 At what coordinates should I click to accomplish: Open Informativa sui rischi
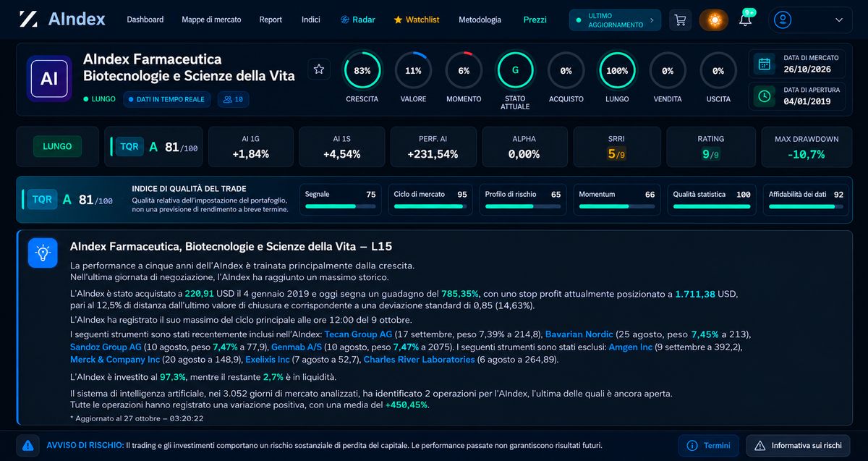coord(798,446)
